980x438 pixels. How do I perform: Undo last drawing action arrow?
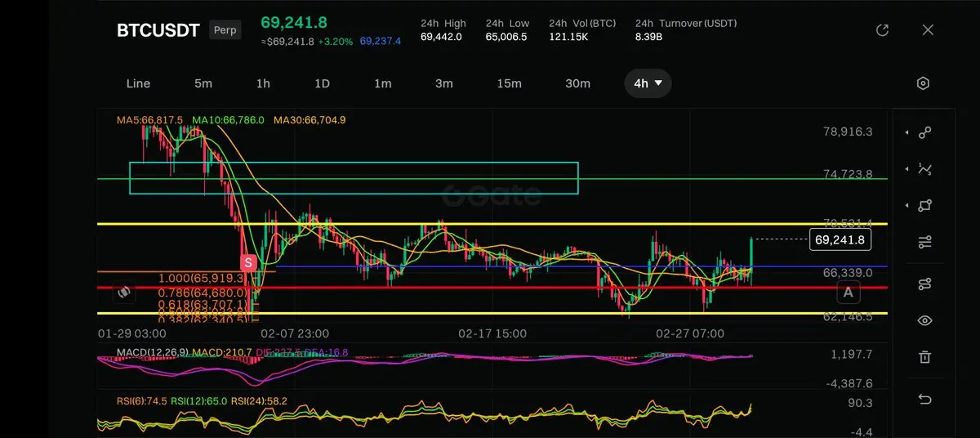click(924, 399)
